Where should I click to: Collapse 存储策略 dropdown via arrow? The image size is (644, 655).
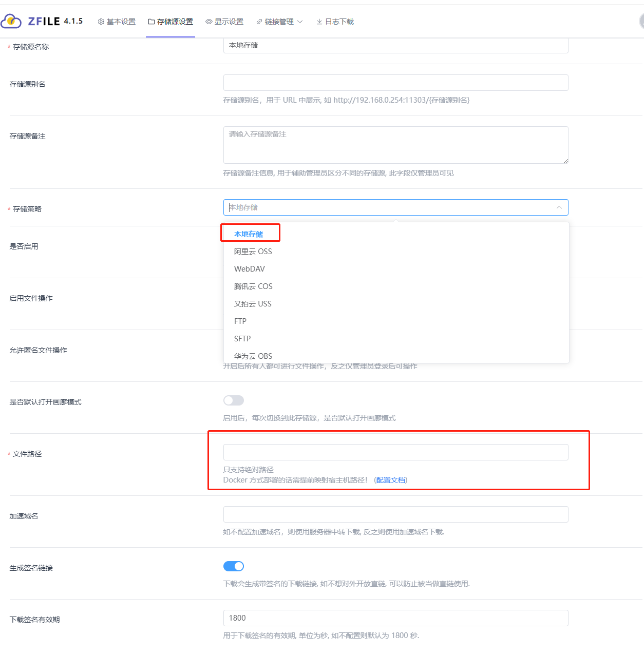coord(559,207)
